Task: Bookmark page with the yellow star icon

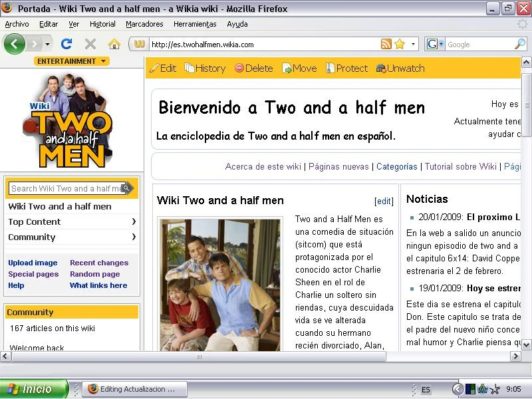Action: [x=400, y=44]
